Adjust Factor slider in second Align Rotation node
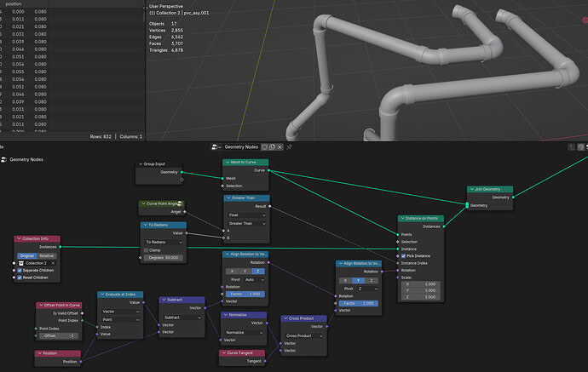This screenshot has width=588, height=372. coord(359,303)
